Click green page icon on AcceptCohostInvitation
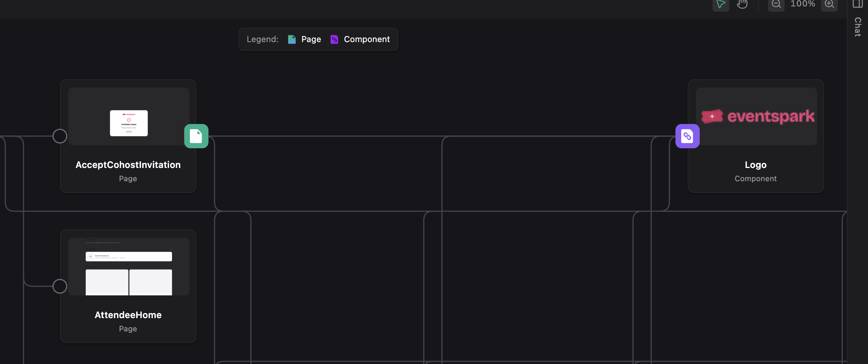 [196, 136]
